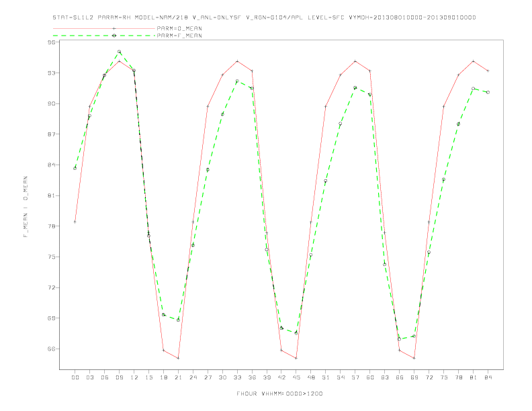Select the VYMDH date range text
The width and height of the screenshot is (532, 411).
pyautogui.click(x=412, y=17)
